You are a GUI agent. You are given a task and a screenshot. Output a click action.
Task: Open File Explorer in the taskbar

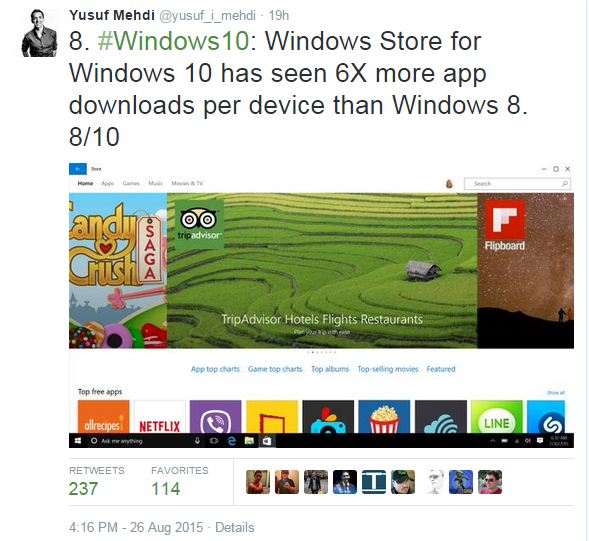coord(249,441)
